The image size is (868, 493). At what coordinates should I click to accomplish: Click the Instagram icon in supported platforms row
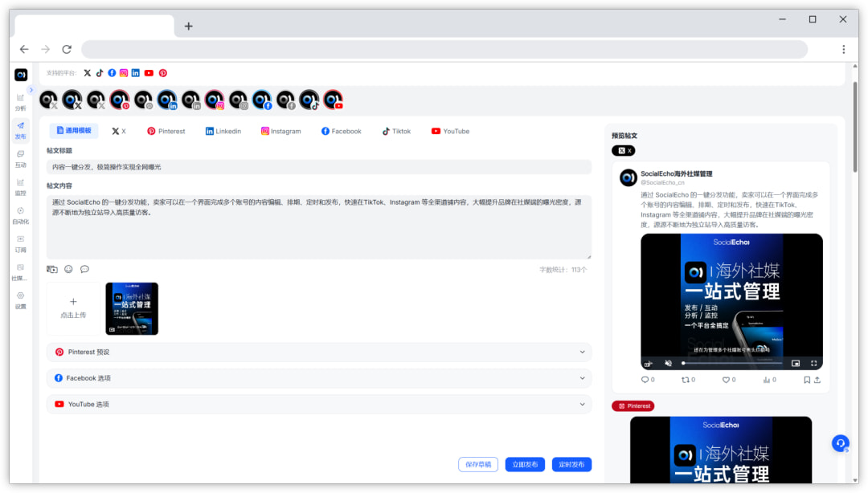(124, 73)
